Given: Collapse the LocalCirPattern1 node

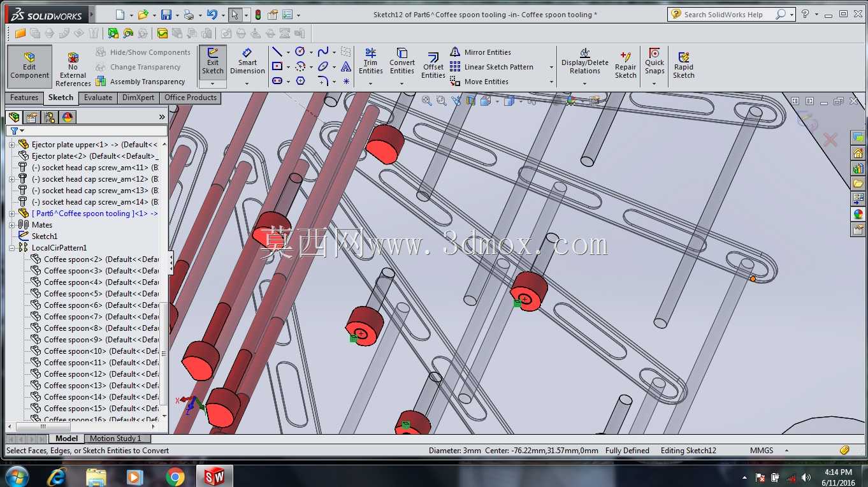Looking at the screenshot, I should point(11,248).
